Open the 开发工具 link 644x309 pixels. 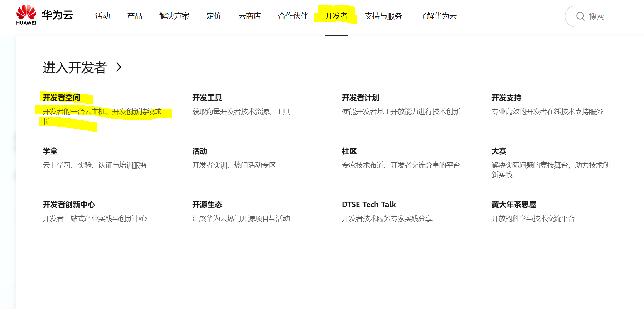[x=207, y=98]
